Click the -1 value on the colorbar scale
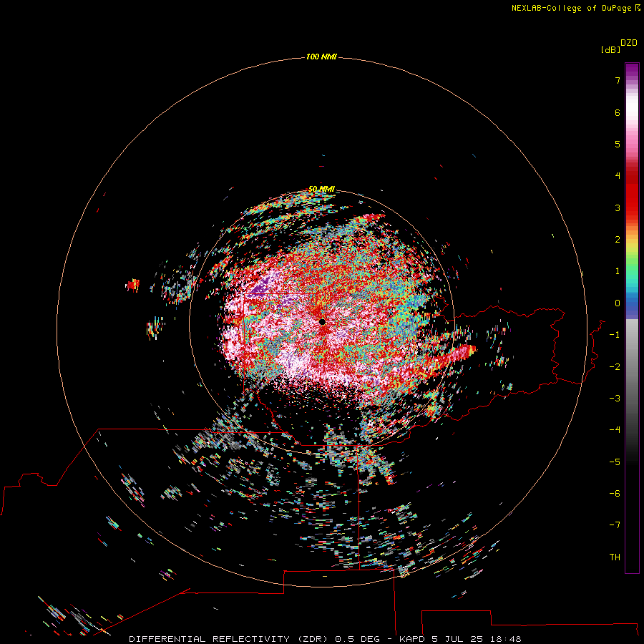Screen dimensions: 644x644 (615, 335)
